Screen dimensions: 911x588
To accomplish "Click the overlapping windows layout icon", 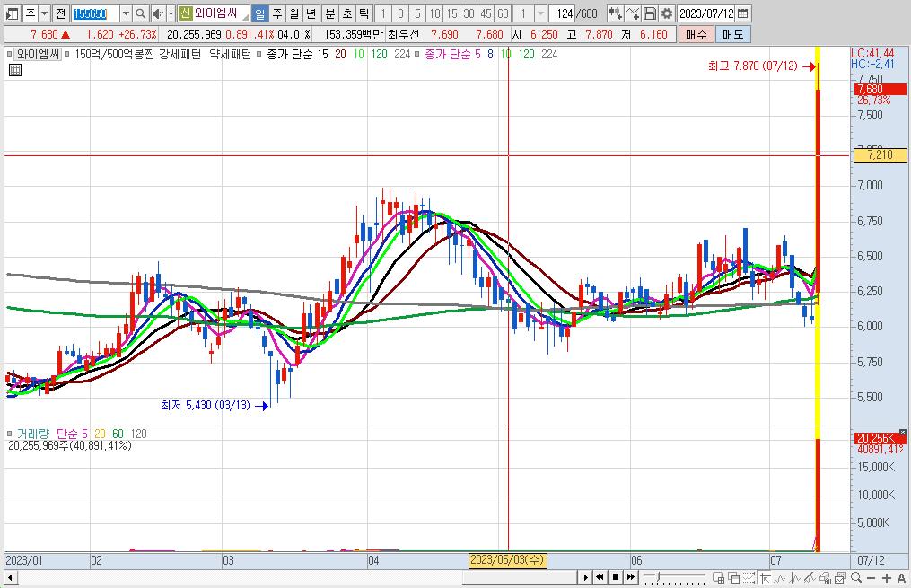I will click(734, 577).
